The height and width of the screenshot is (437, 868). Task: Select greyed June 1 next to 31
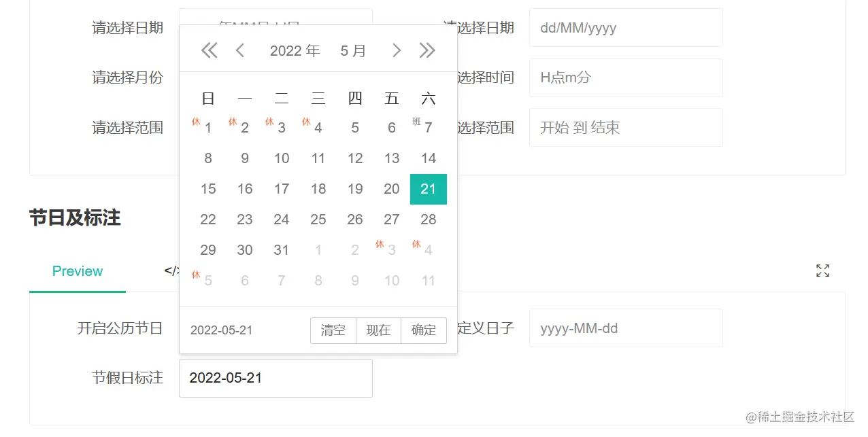coord(318,250)
